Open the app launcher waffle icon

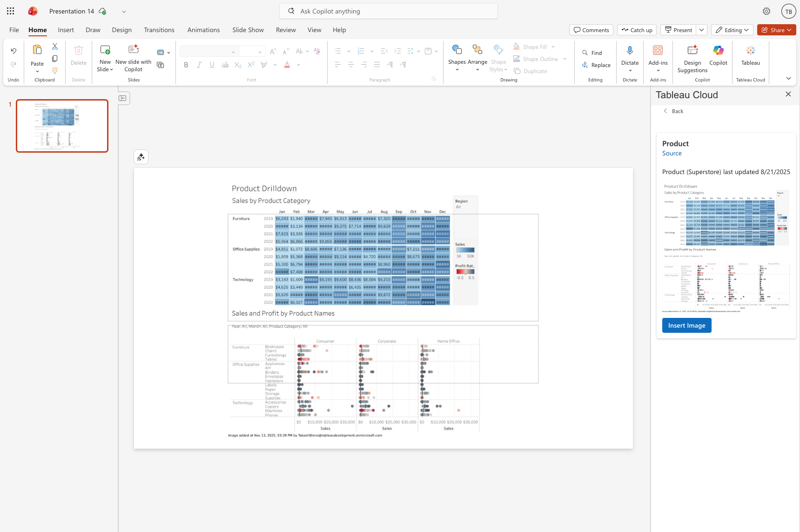pyautogui.click(x=10, y=11)
